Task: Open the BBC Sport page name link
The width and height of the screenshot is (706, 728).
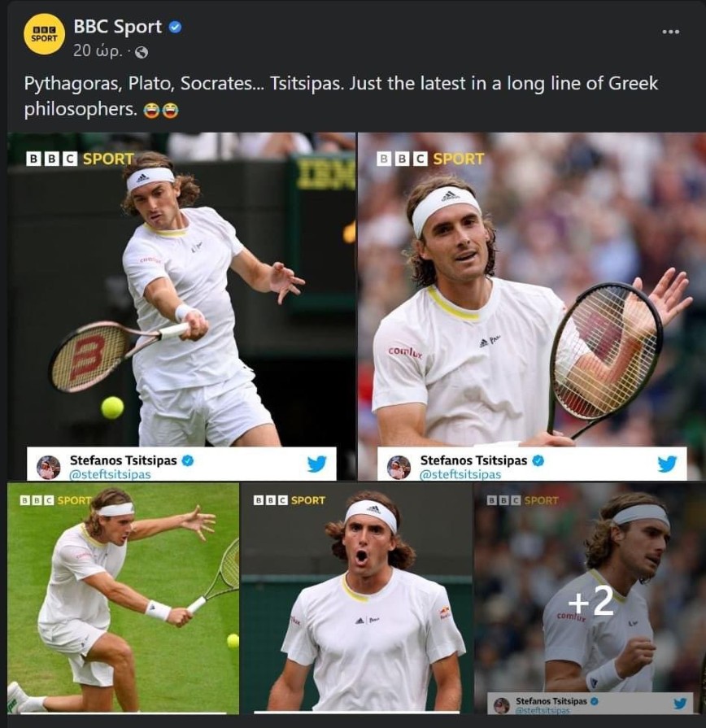Action: pyautogui.click(x=118, y=27)
